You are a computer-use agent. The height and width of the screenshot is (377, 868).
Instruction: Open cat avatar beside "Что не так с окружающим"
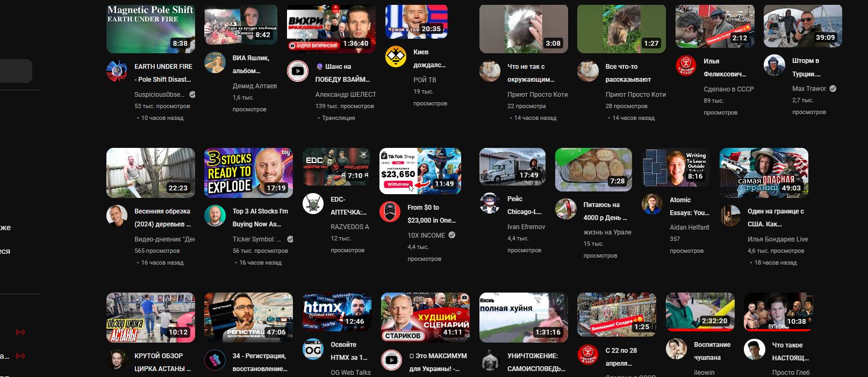click(490, 71)
